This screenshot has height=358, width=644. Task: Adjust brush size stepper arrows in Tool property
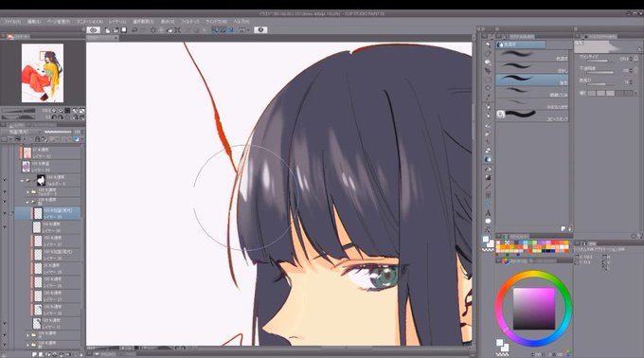(x=632, y=59)
